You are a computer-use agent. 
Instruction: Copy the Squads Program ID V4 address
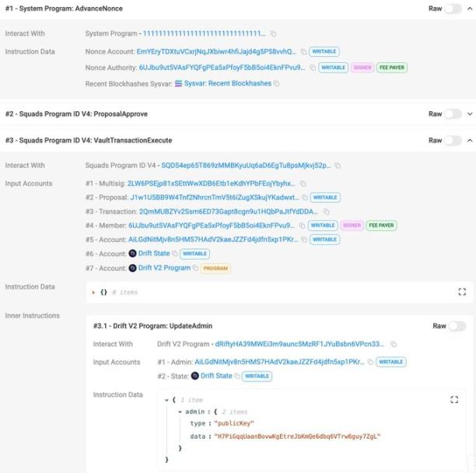(x=338, y=166)
